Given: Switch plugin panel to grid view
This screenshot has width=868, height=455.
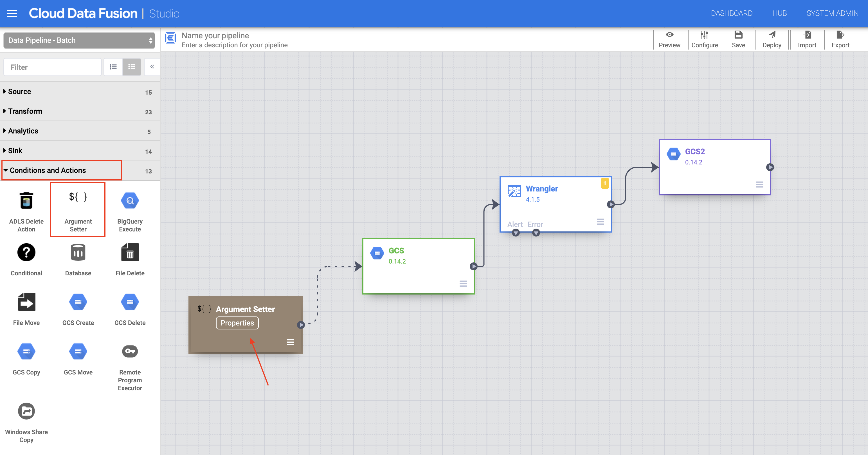Looking at the screenshot, I should point(131,67).
